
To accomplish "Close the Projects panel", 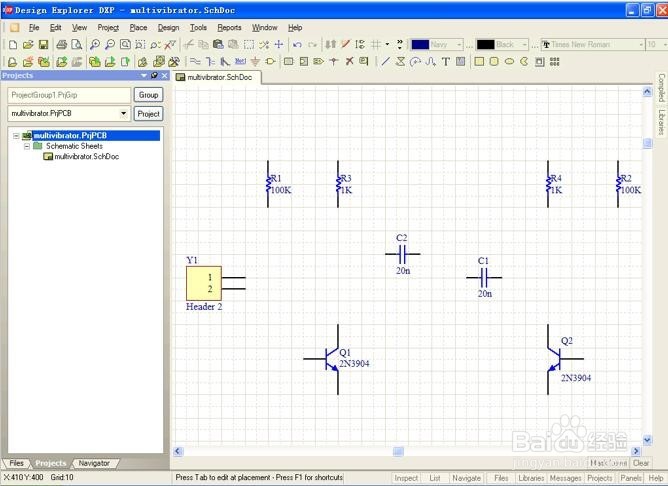I will [164, 75].
